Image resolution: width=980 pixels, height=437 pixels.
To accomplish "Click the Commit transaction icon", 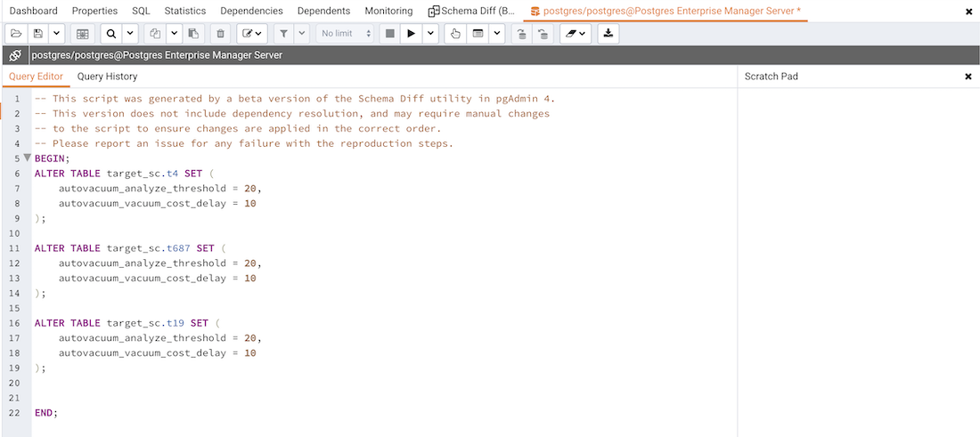I will pyautogui.click(x=521, y=34).
